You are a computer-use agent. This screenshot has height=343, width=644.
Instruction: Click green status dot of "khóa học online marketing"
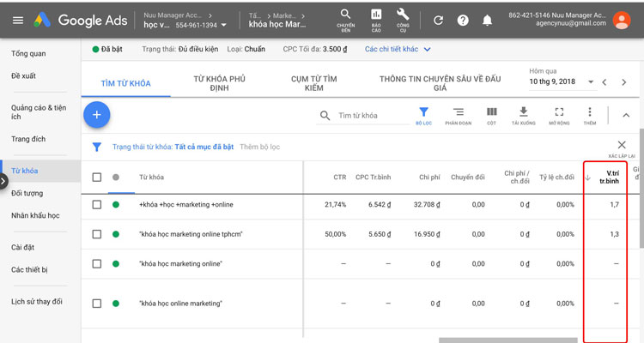[116, 304]
